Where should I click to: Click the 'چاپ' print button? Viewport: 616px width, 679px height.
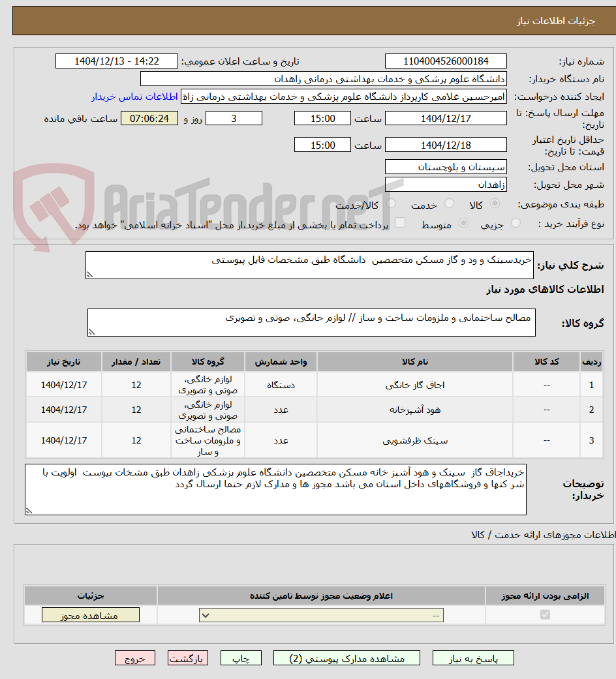pyautogui.click(x=241, y=658)
